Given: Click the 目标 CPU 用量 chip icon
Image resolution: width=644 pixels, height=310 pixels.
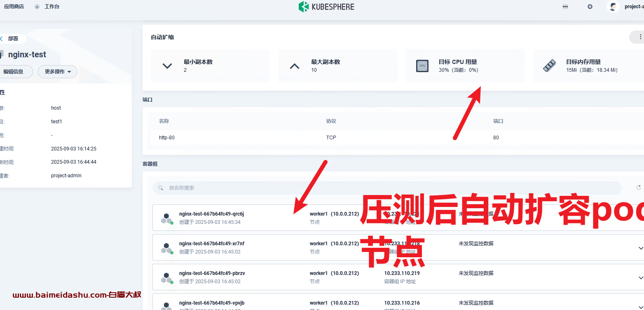Looking at the screenshot, I should [422, 66].
